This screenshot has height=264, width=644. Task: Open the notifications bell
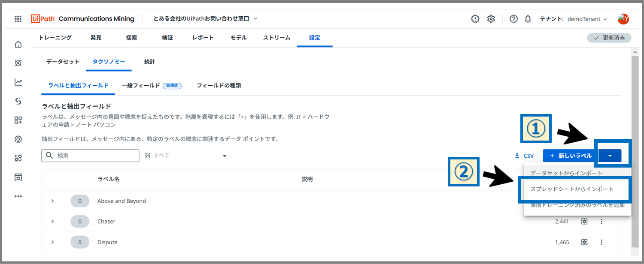tap(528, 19)
